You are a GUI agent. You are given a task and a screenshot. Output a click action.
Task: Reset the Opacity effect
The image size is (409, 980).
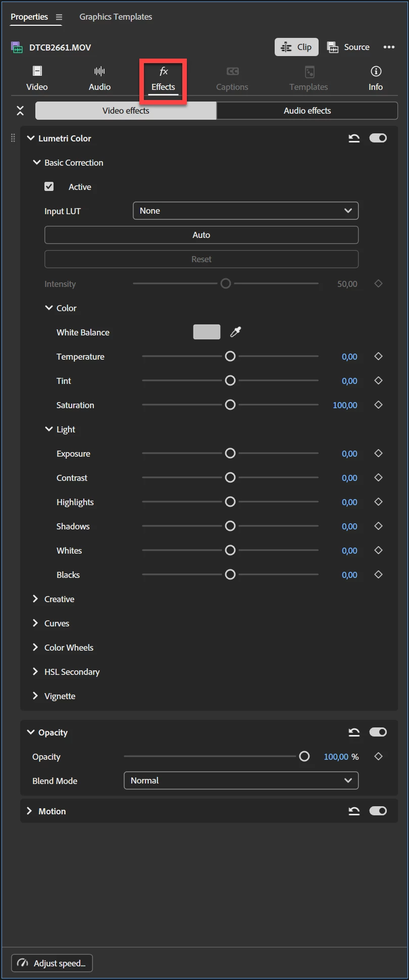354,732
